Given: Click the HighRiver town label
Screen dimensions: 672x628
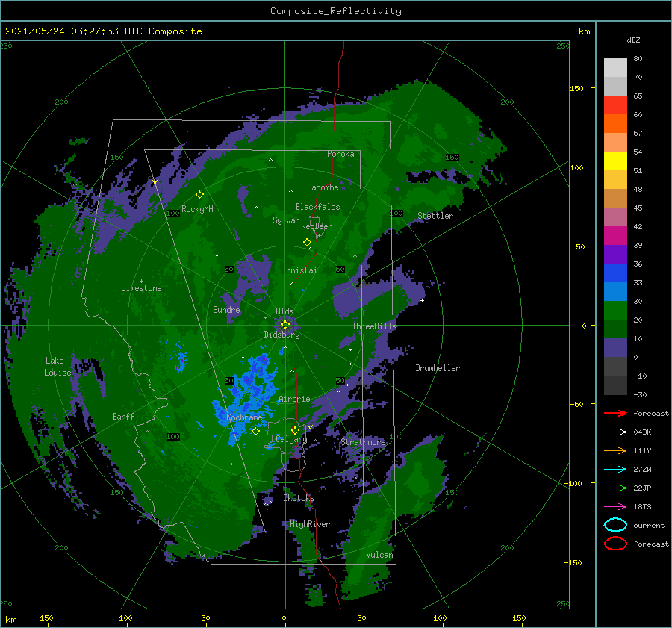Looking at the screenshot, I should [310, 525].
